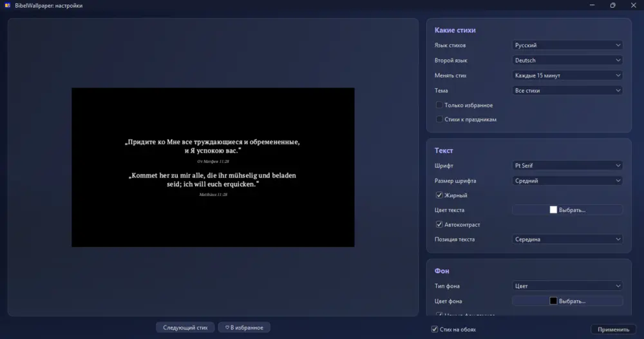Disable the Автоконтраст checkbox

click(439, 224)
